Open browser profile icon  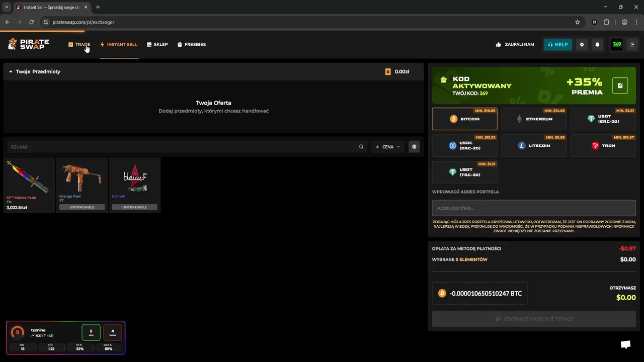[x=624, y=22]
